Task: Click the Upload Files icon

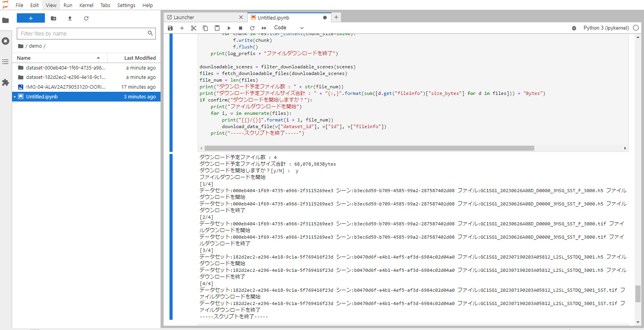Action: click(70, 18)
